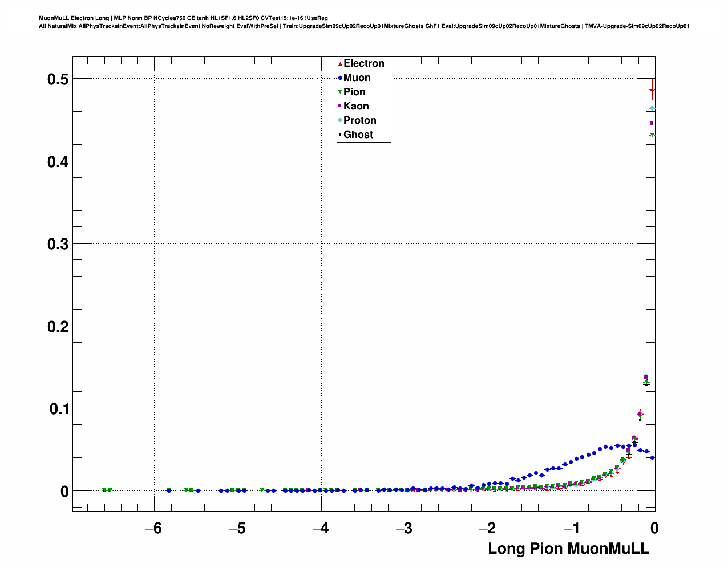Click the −3 x-axis tick label
This screenshot has width=728, height=568.
(x=404, y=528)
